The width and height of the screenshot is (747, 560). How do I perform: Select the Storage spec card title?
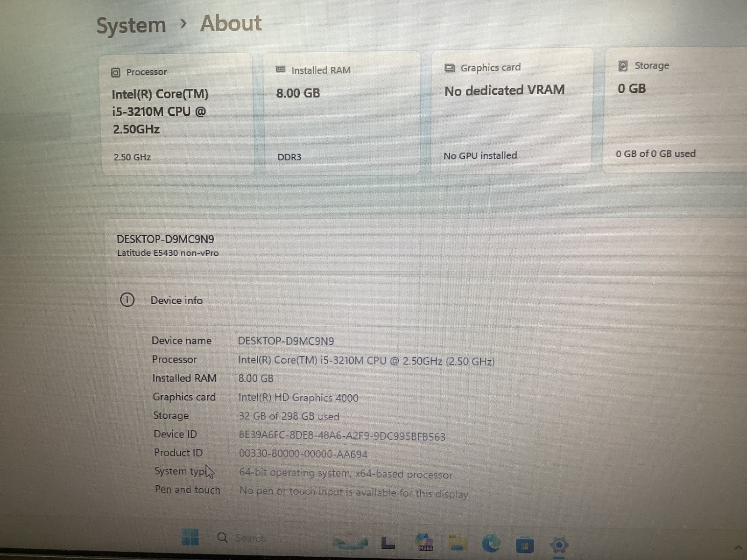pos(652,65)
